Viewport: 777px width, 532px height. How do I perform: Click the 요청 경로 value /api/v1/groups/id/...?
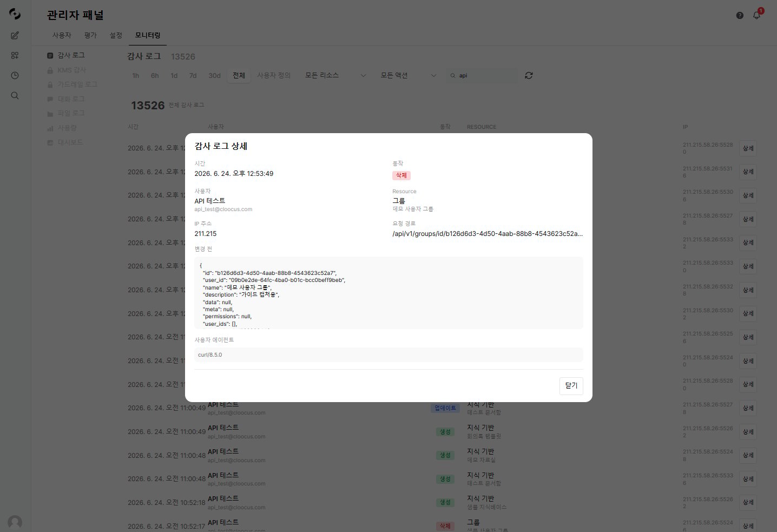click(488, 234)
